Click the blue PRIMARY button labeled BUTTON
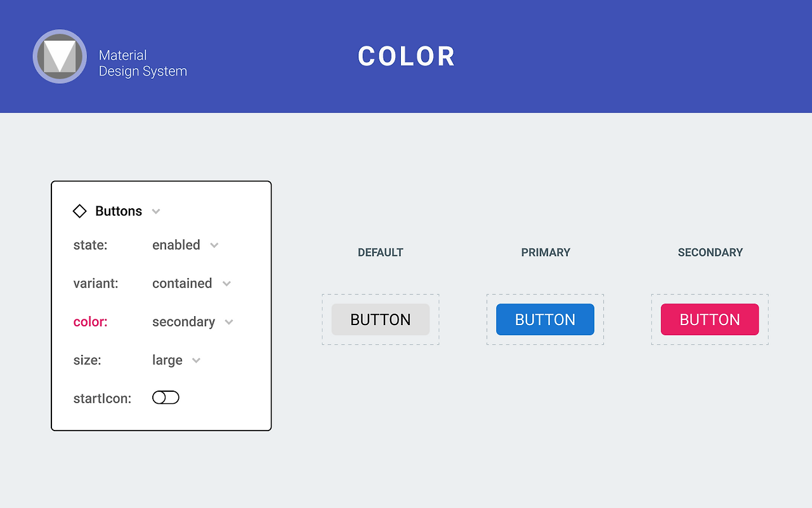Viewport: 812px width, 508px height. (545, 319)
